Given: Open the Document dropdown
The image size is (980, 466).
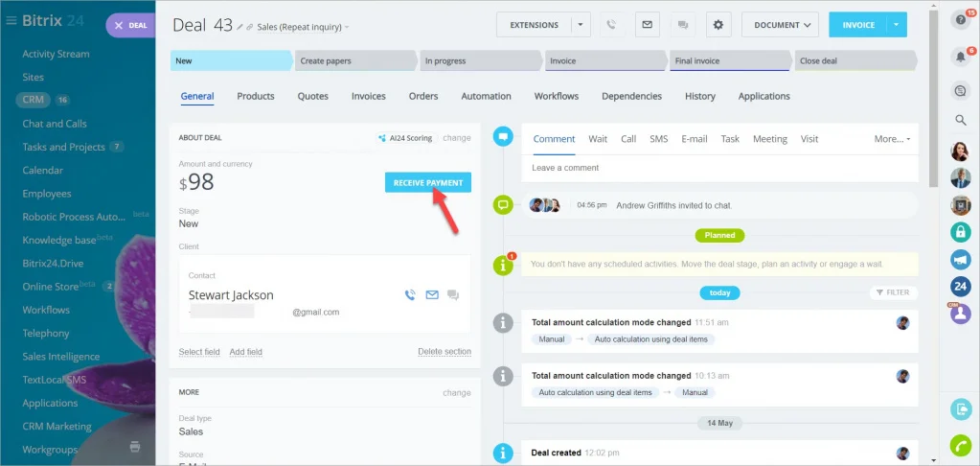Looking at the screenshot, I should tap(780, 25).
